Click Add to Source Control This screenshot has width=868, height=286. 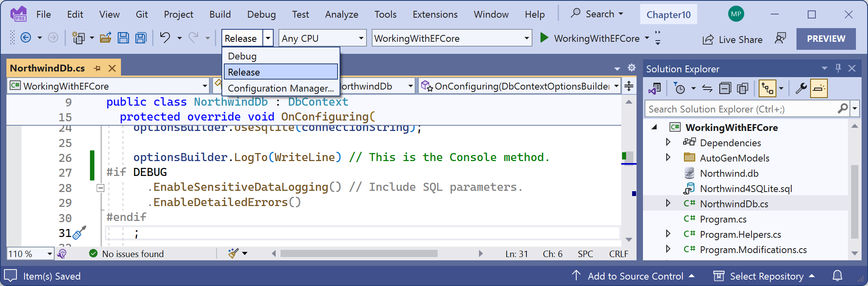click(x=633, y=276)
